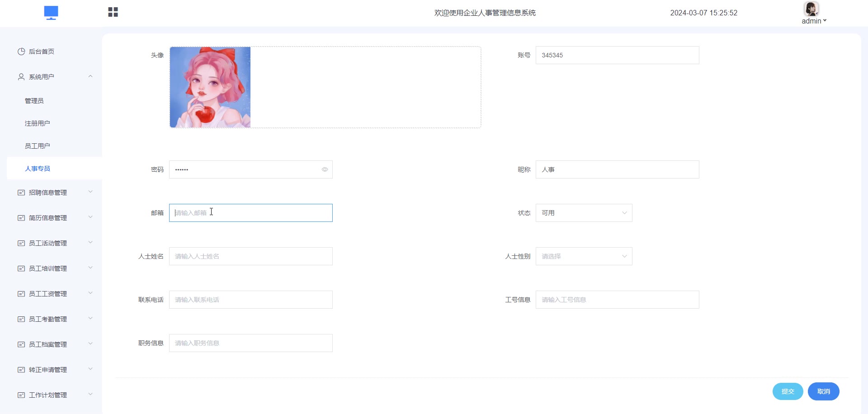Click the 后台首页 pie-chart icon
868x414 pixels.
point(21,52)
